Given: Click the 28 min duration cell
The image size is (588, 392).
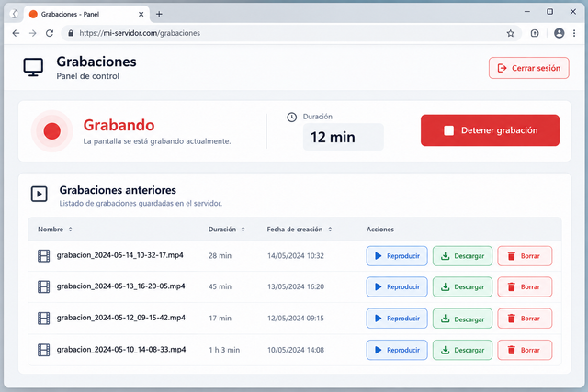Looking at the screenshot, I should point(220,256).
